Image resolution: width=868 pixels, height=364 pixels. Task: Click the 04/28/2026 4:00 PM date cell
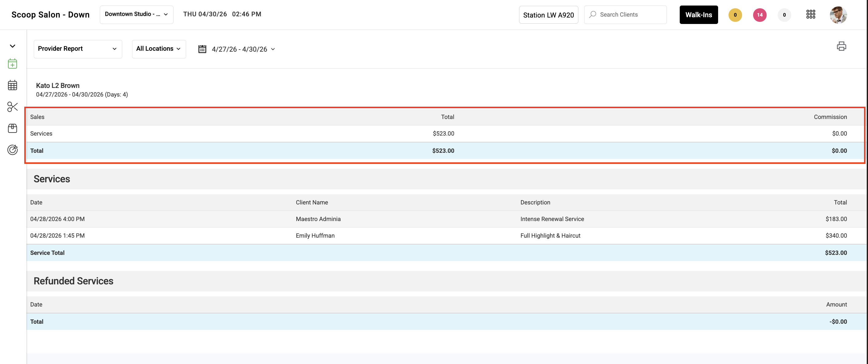[x=57, y=219]
